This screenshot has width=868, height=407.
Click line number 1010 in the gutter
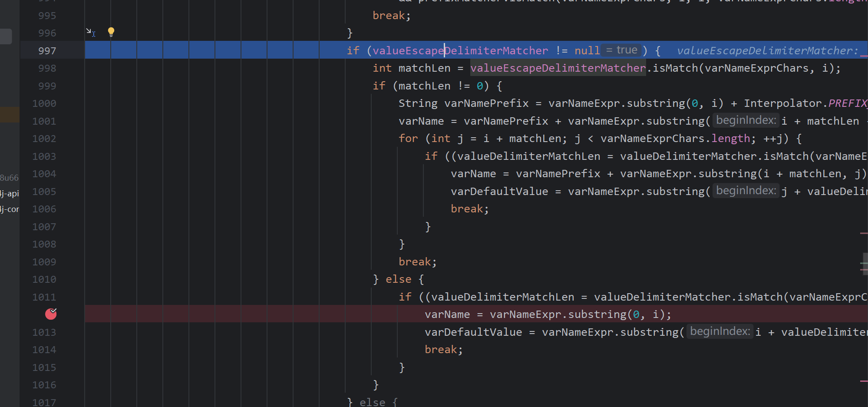click(x=44, y=279)
